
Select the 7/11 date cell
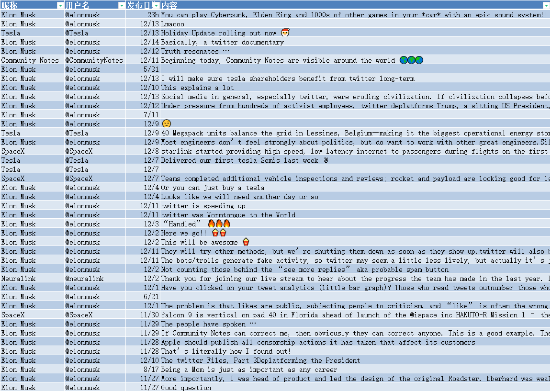click(143, 115)
